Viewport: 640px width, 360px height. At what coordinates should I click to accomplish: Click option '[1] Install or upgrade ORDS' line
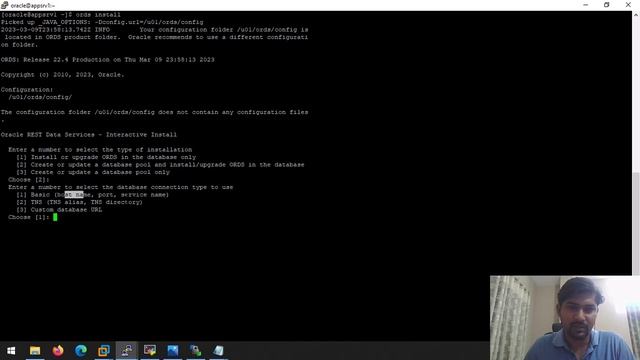click(106, 157)
